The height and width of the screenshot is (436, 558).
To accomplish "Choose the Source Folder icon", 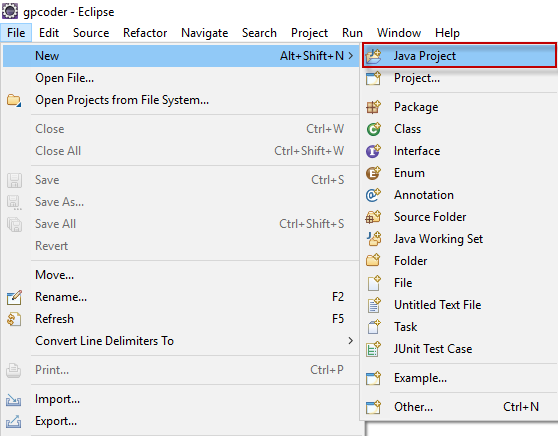I will coord(373,217).
